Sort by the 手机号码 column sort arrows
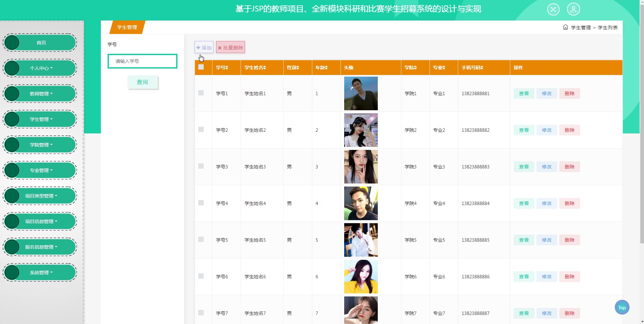The image size is (644, 324). click(482, 68)
